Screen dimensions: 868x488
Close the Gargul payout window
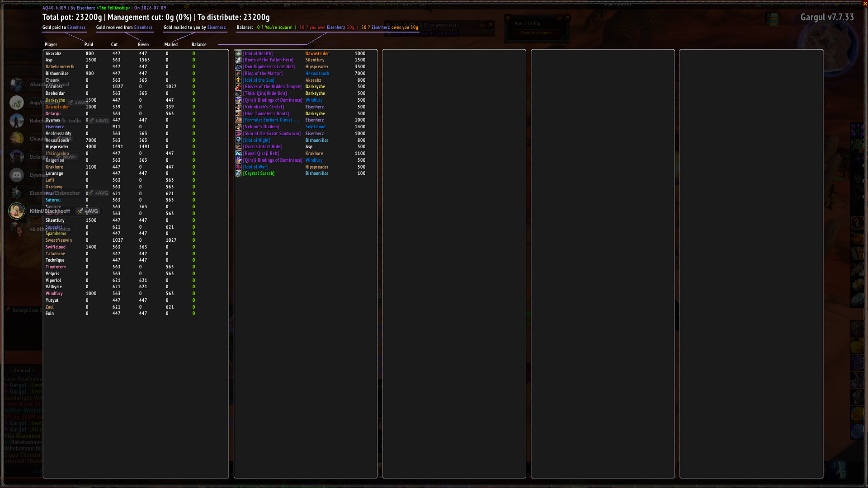[865, 3]
